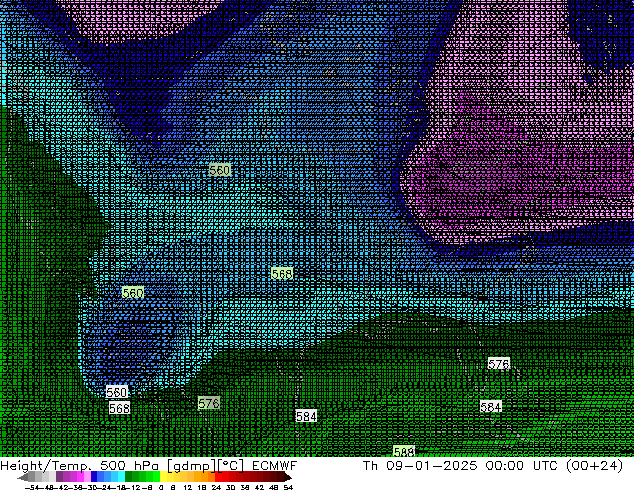Click the "ECMWF" model name
This screenshot has width=634, height=490.
pos(274,466)
